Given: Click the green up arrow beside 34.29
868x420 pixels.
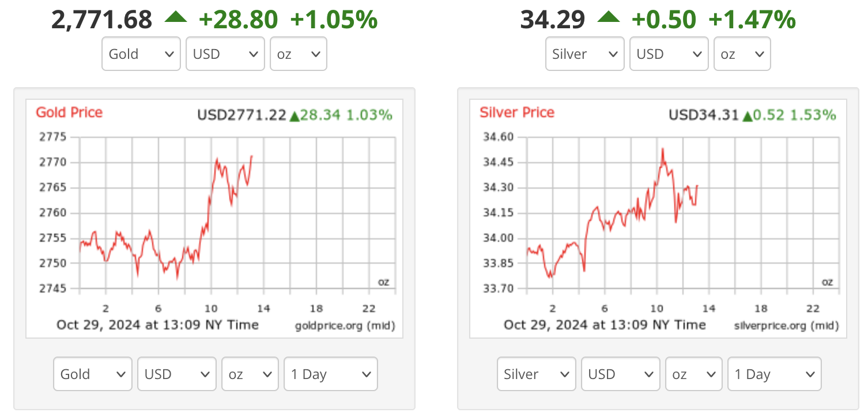Looking at the screenshot, I should 609,17.
